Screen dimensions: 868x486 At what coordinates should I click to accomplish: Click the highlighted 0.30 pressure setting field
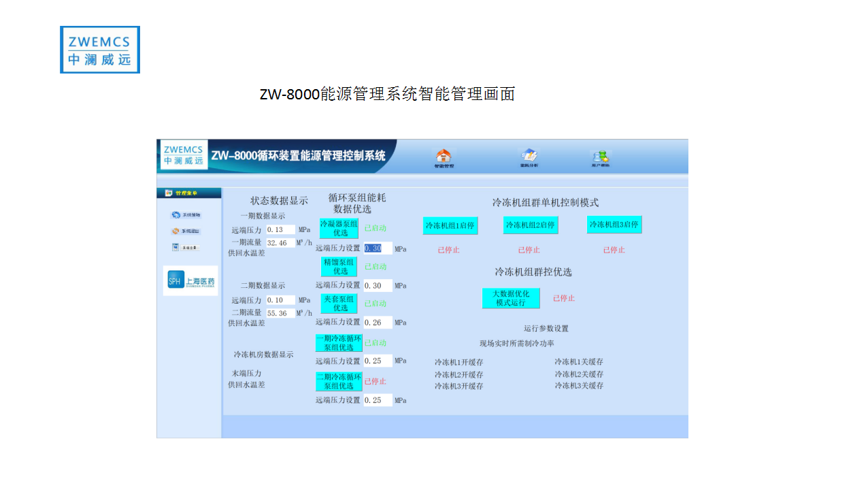pyautogui.click(x=378, y=248)
